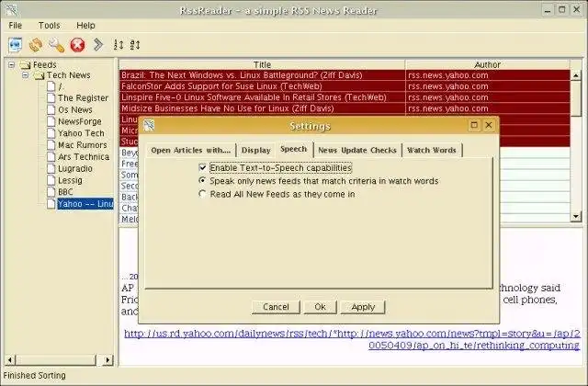Click document icon beside NewsForge
This screenshot has height=386, width=588.
click(x=51, y=121)
